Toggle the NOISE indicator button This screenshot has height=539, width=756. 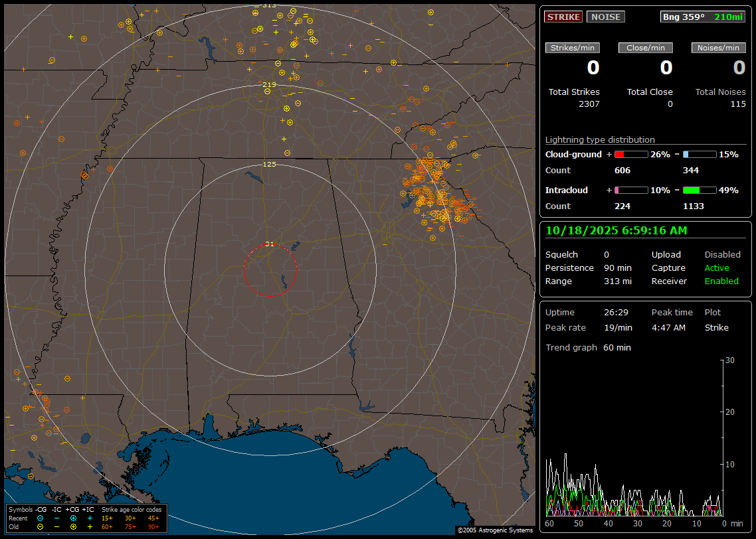click(605, 17)
